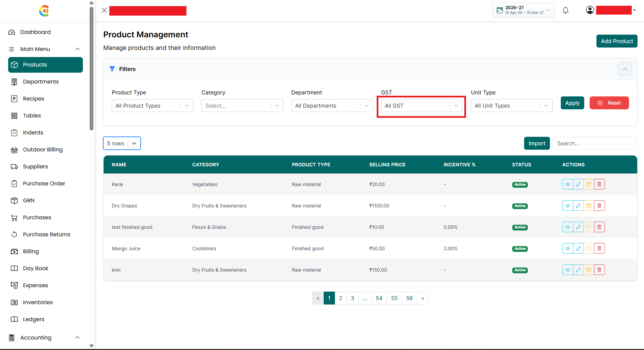Screen dimensions: 644x350
Task: Edit the Dry Grapes product
Action: 578,206
